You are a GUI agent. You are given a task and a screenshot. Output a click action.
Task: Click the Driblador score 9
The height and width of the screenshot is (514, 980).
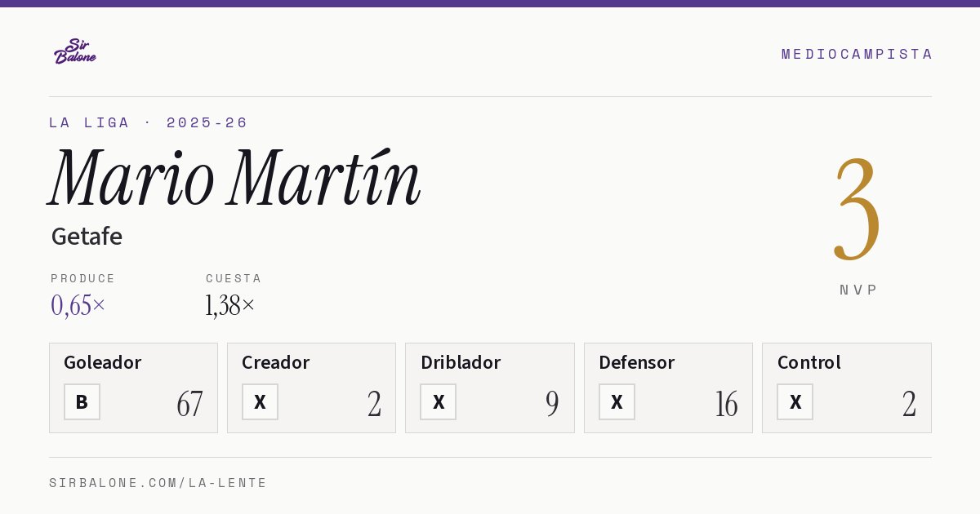tap(552, 404)
